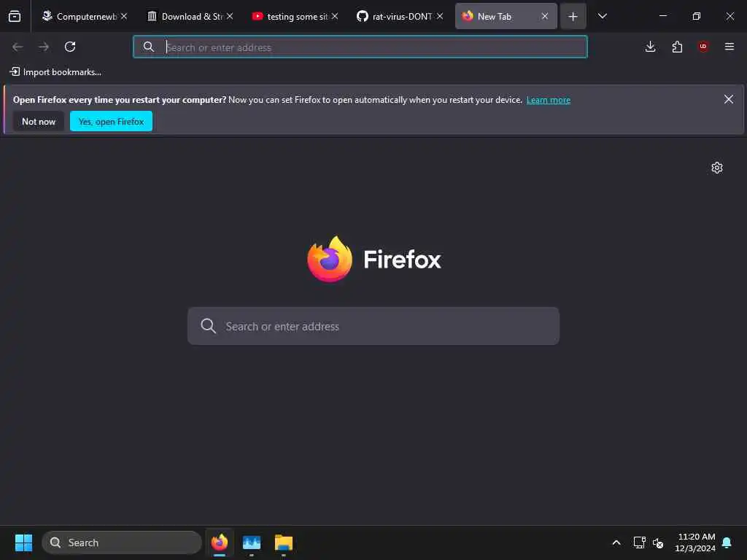Switch to the Computernewb tab

(85, 16)
